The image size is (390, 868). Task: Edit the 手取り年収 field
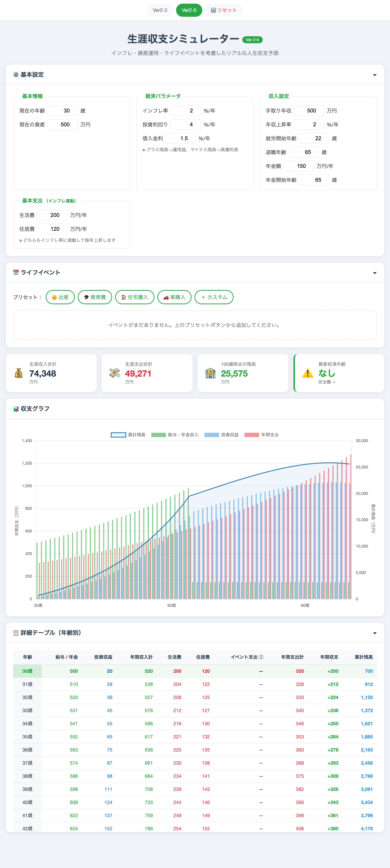[309, 110]
